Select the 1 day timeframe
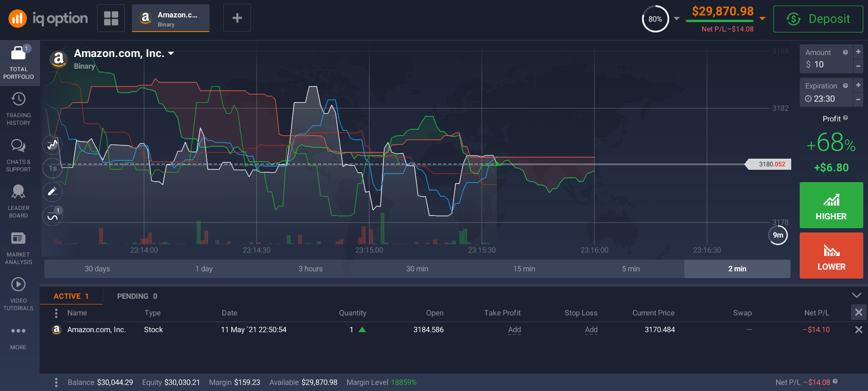 [x=204, y=269]
